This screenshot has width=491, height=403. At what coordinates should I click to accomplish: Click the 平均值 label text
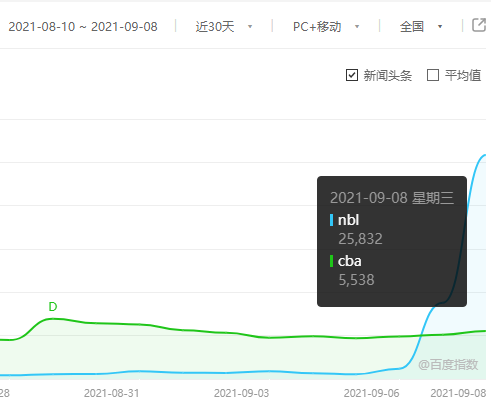(x=463, y=76)
